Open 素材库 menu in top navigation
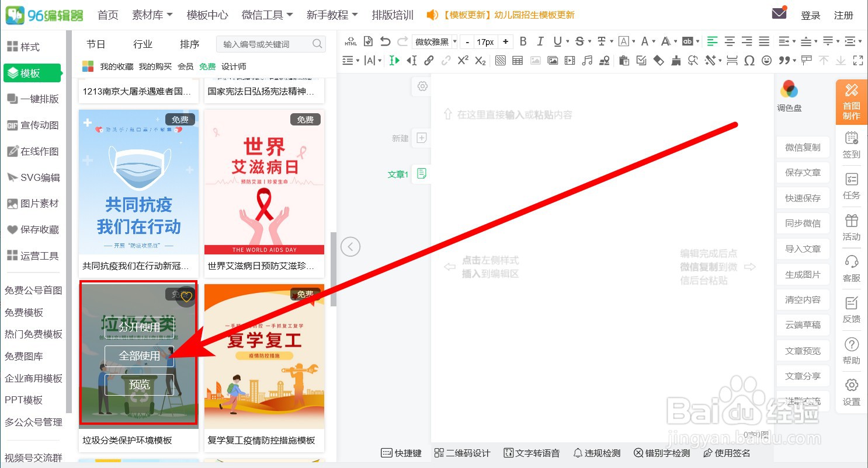Image resolution: width=868 pixels, height=468 pixels. [152, 15]
